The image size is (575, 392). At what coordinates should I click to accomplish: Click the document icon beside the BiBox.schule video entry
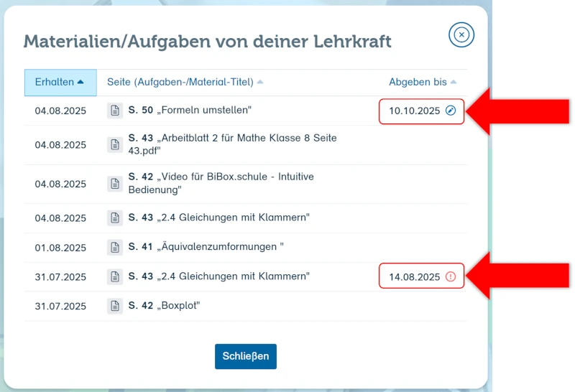click(115, 184)
